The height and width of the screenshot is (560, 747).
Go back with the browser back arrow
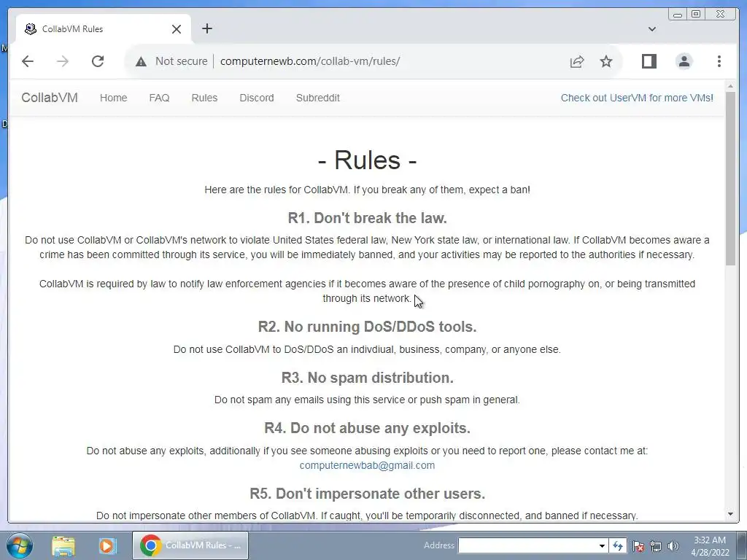coord(28,61)
